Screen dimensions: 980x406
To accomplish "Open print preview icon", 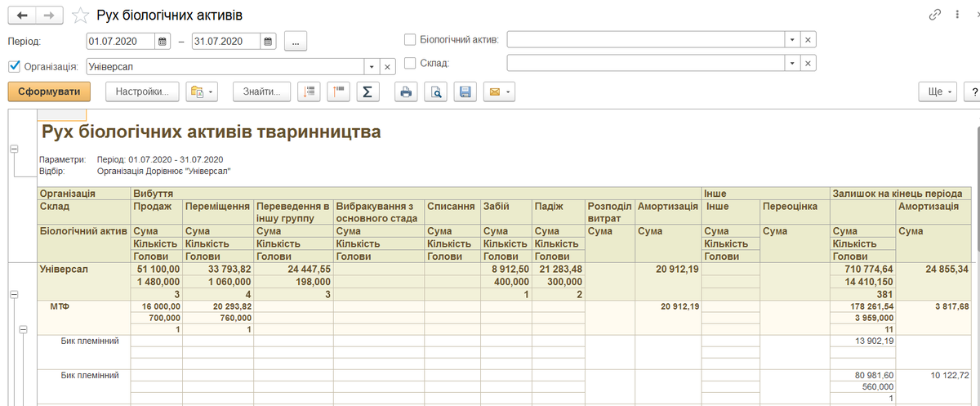I will click(x=436, y=91).
